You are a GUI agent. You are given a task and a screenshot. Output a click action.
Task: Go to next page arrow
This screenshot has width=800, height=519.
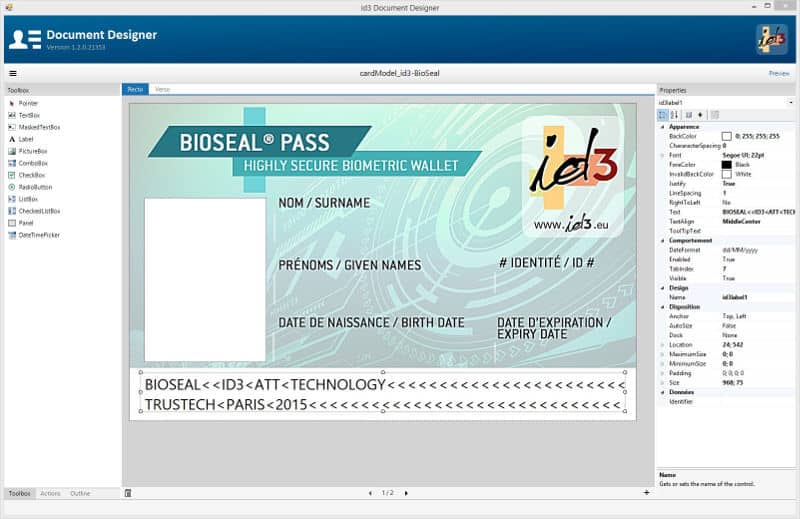point(406,493)
